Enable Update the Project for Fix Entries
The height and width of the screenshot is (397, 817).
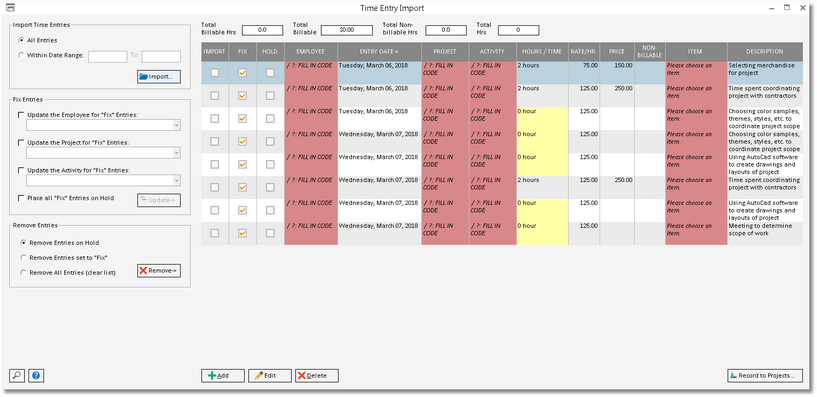click(21, 142)
